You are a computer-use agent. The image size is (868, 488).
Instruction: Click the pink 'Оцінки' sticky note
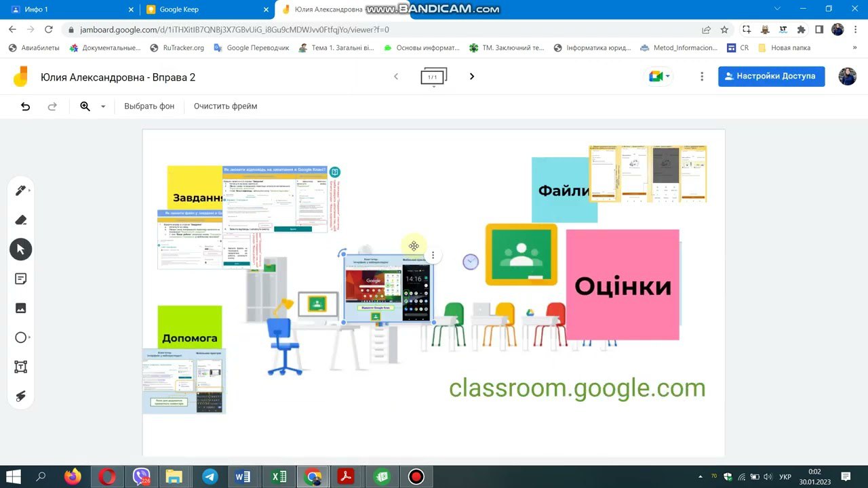coord(623,285)
